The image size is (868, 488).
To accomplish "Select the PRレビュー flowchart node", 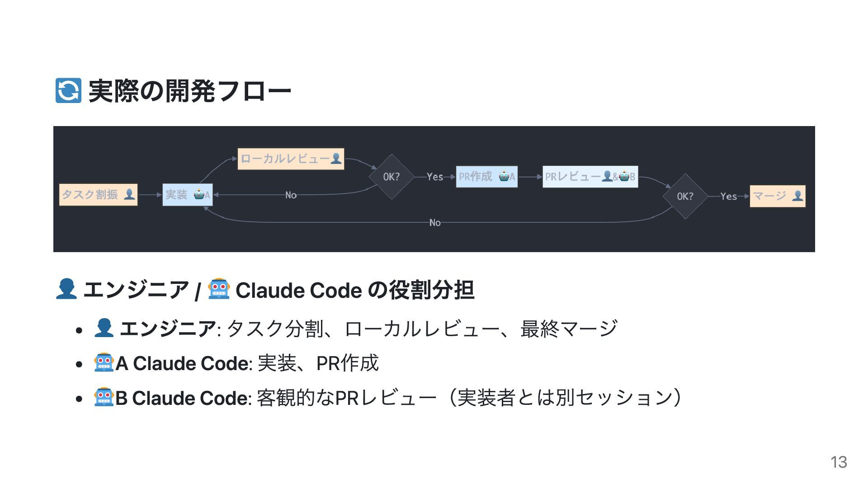I will [590, 177].
